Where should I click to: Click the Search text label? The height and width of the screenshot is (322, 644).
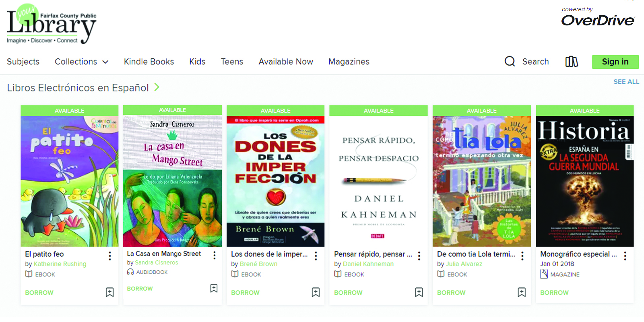tap(535, 62)
